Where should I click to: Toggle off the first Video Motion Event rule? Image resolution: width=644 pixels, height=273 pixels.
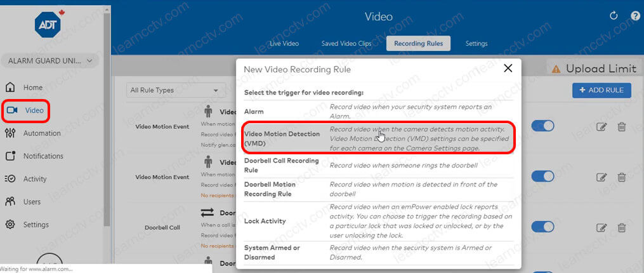click(542, 126)
